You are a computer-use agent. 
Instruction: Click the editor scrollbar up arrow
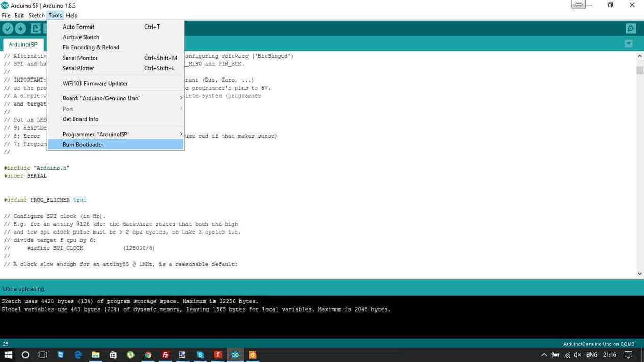tap(640, 56)
